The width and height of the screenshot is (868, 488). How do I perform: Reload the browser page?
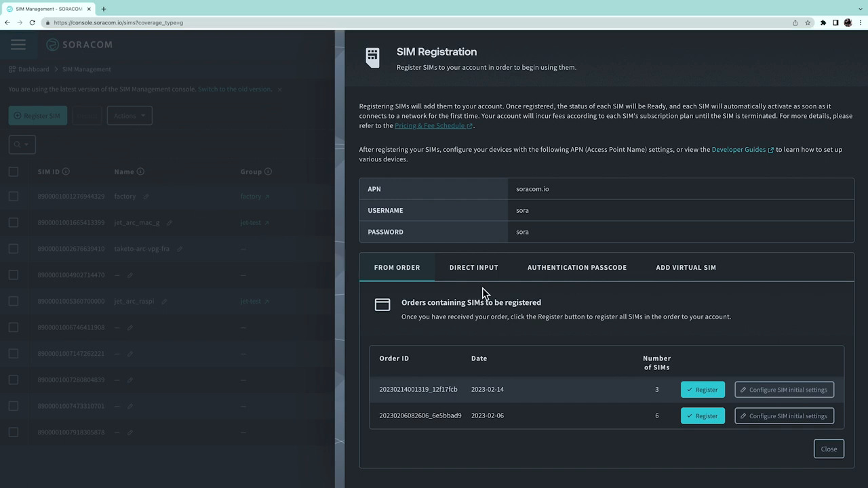click(32, 22)
